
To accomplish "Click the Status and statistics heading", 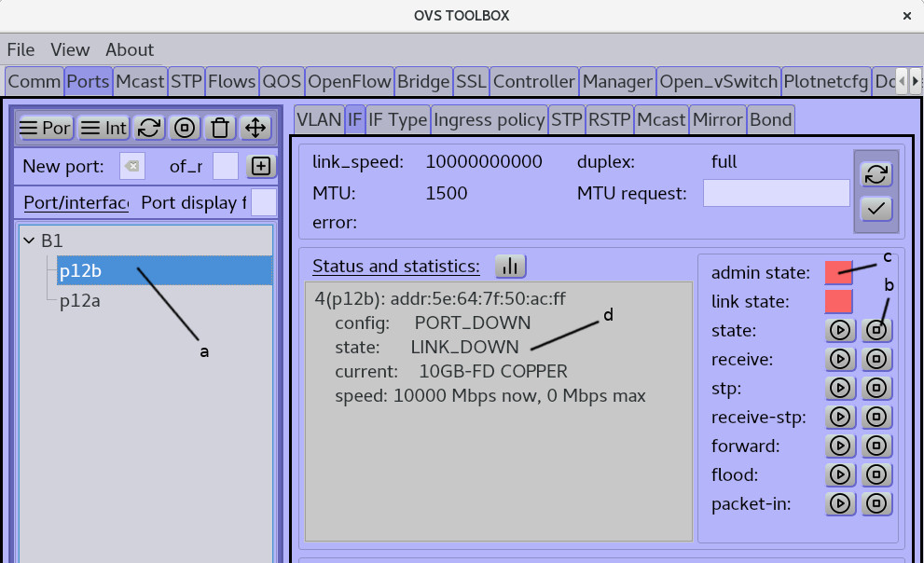I will [396, 267].
